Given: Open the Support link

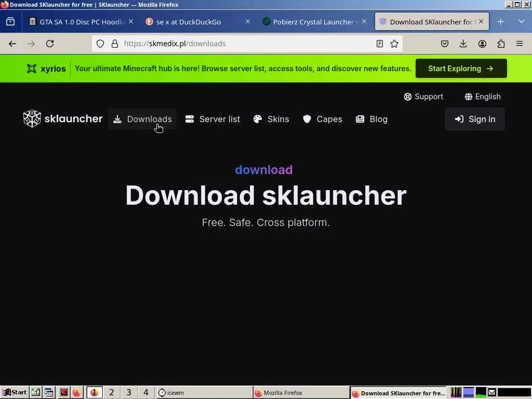Looking at the screenshot, I should 423,97.
